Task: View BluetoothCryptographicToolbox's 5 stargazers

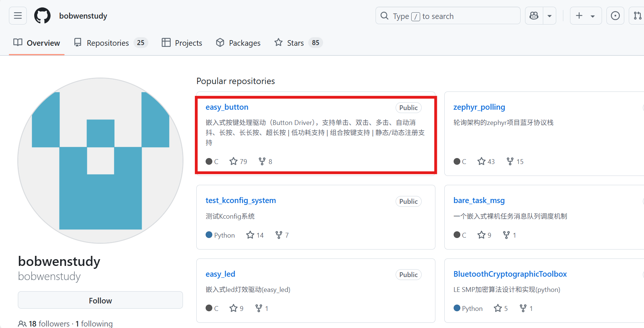Action: pyautogui.click(x=501, y=308)
